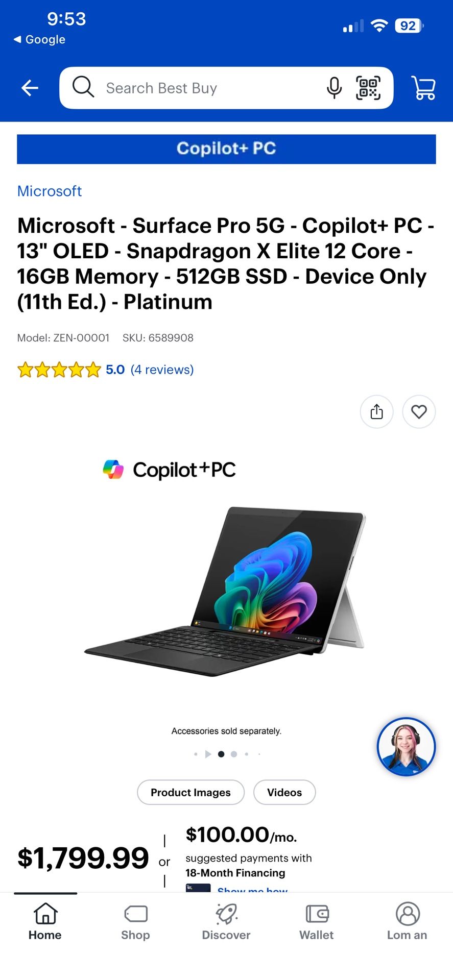Select the Videos button
The image size is (453, 980).
[x=284, y=792]
